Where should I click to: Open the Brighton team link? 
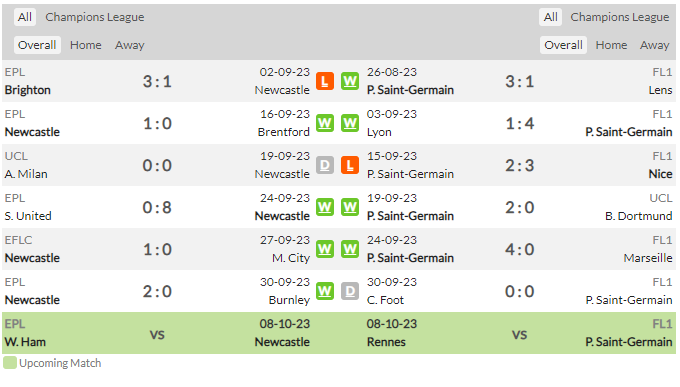pos(28,90)
